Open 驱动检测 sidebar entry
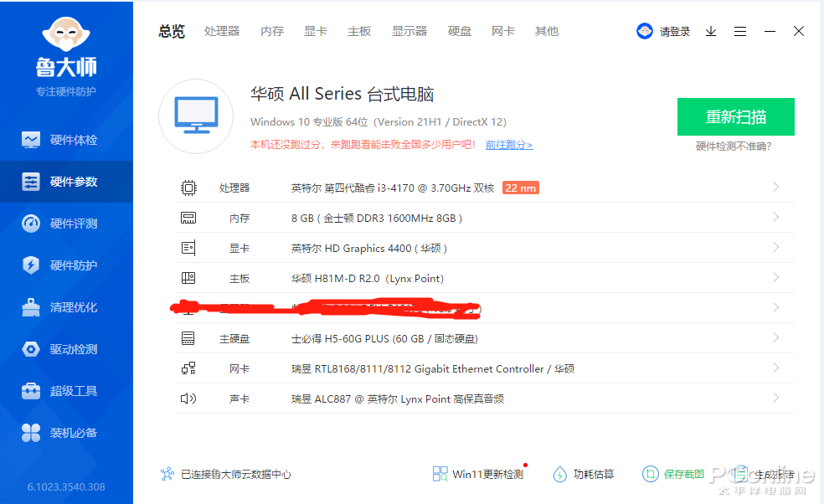 tap(66, 349)
